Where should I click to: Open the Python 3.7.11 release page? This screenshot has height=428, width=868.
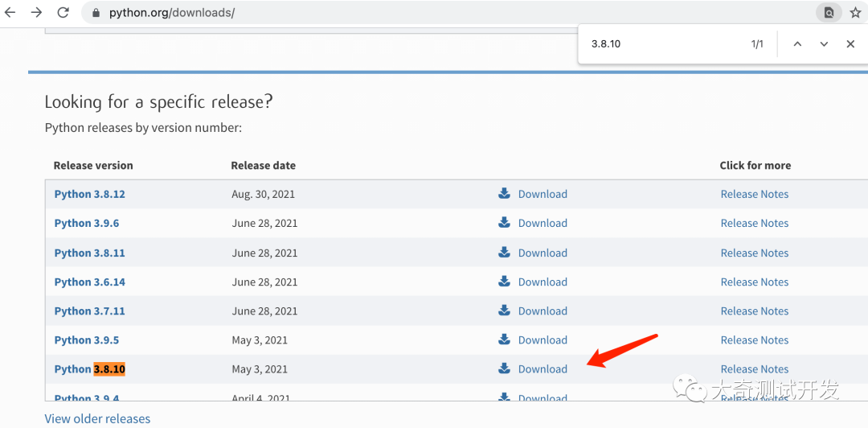(x=90, y=311)
